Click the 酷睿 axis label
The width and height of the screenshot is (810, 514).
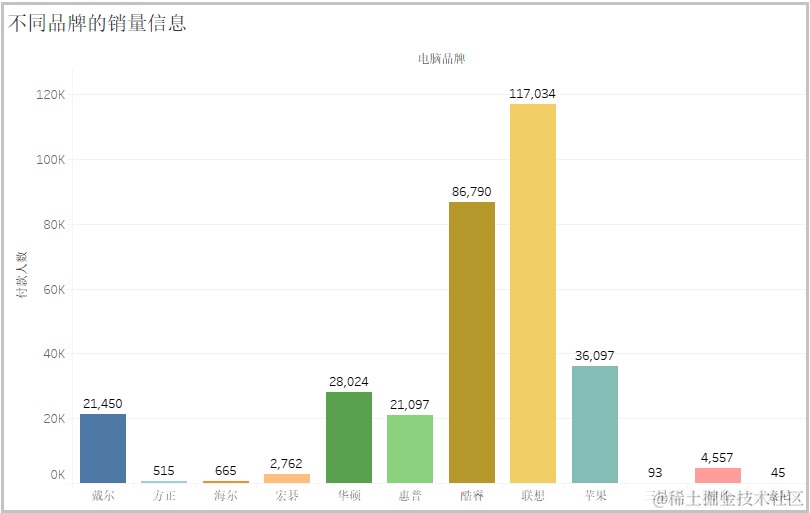(472, 496)
